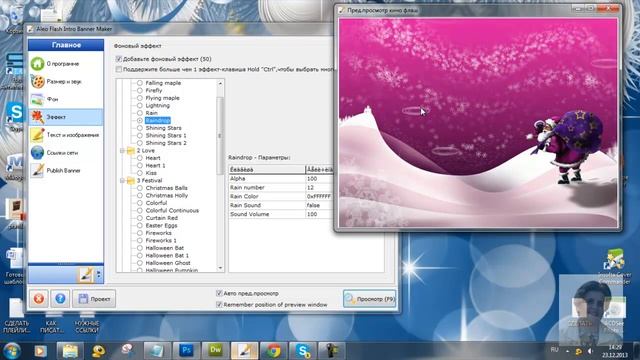Switch to Aleo Banner Maker taskbar icon
The width and height of the screenshot is (640, 360).
click(244, 351)
